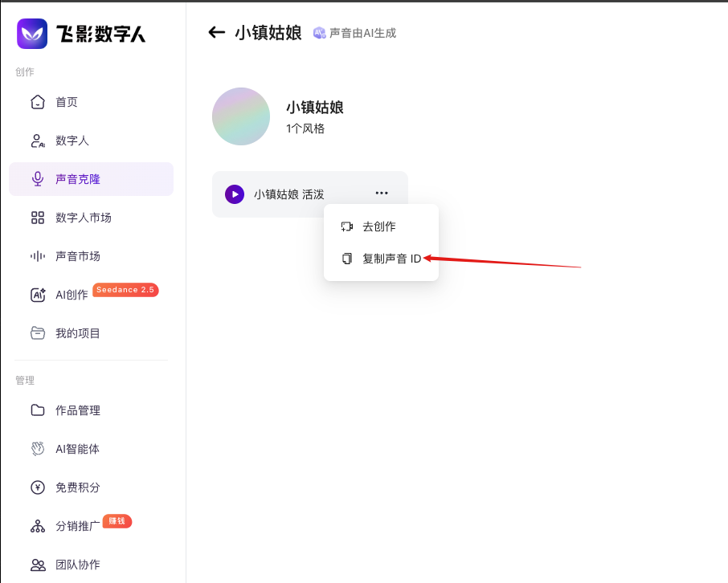Click the copy icon next to 复制声音 ID
Image resolution: width=728 pixels, height=583 pixels.
[x=347, y=259]
